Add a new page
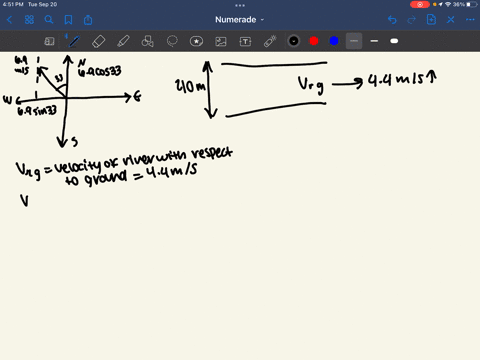480x360 pixels. tap(431, 20)
